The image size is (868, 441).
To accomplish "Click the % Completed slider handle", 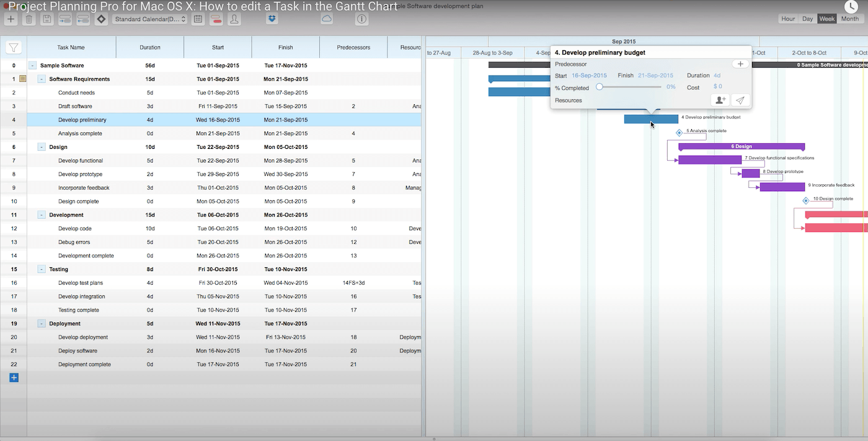I will (x=600, y=87).
